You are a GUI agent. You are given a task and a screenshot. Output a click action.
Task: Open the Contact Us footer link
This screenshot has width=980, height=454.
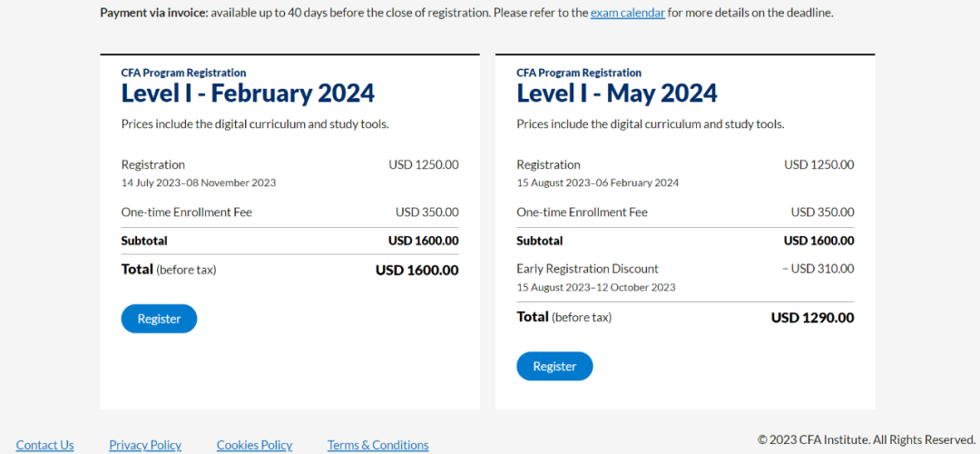coord(44,445)
